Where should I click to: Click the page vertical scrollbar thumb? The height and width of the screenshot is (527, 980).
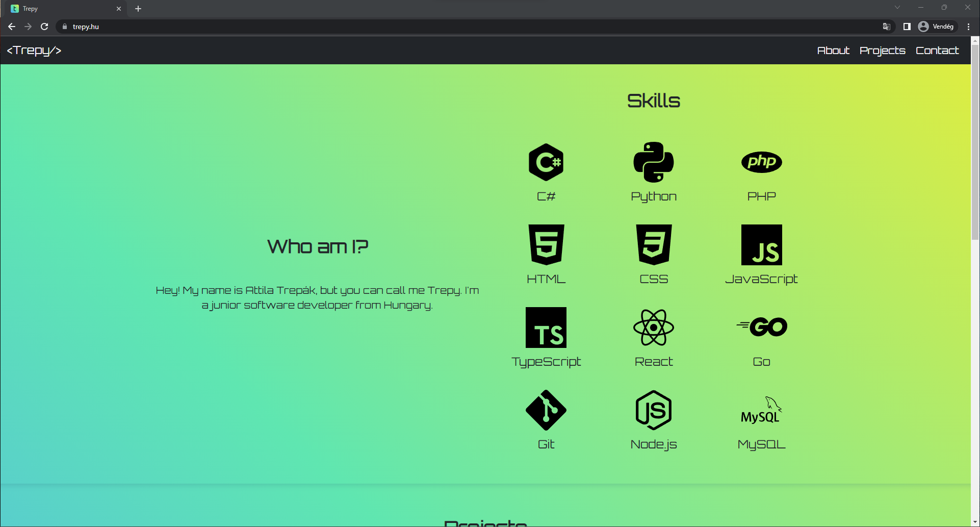pyautogui.click(x=975, y=142)
